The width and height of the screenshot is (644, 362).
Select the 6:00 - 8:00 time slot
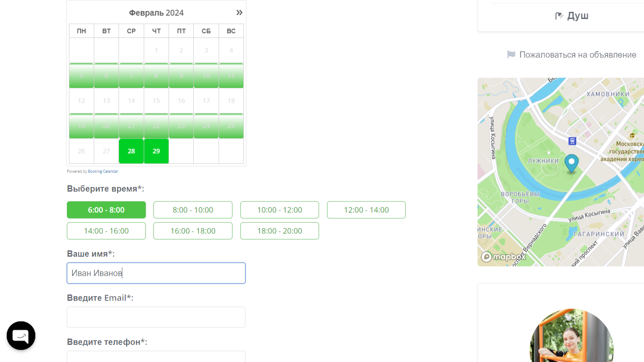[x=106, y=210]
